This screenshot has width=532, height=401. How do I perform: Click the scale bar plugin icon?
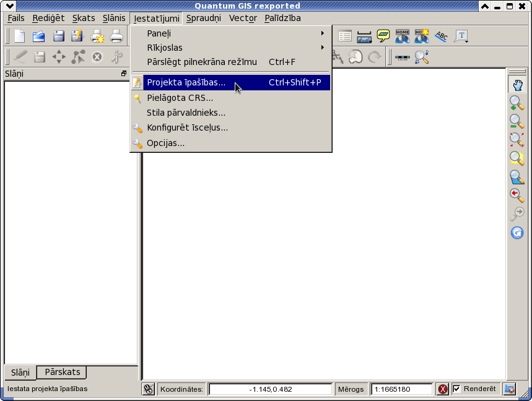coord(403,58)
